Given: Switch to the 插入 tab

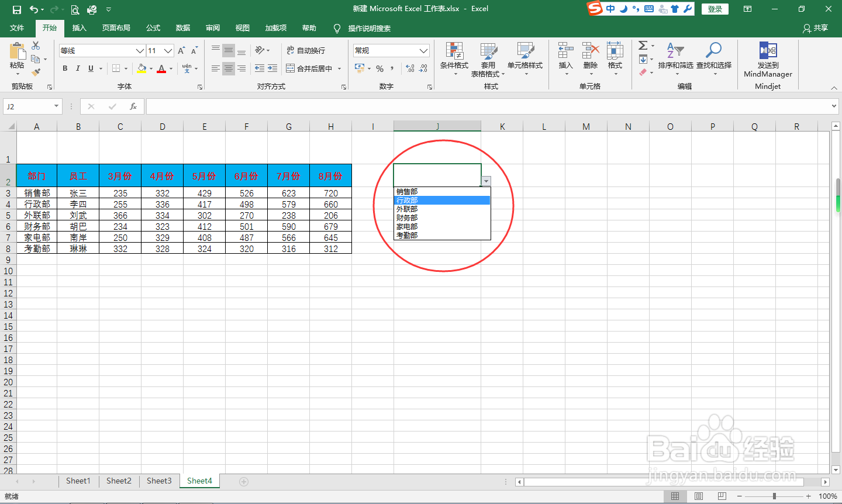Looking at the screenshot, I should pyautogui.click(x=79, y=28).
